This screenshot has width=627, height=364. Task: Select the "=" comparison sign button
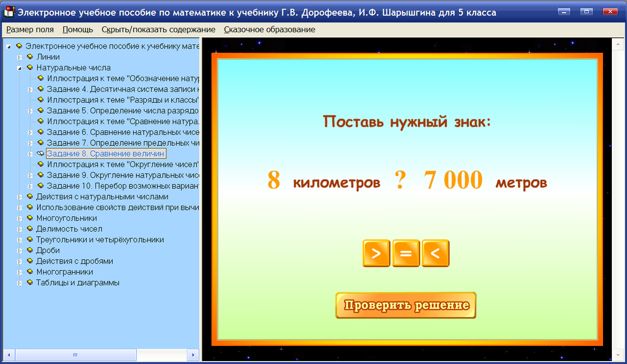pos(406,253)
